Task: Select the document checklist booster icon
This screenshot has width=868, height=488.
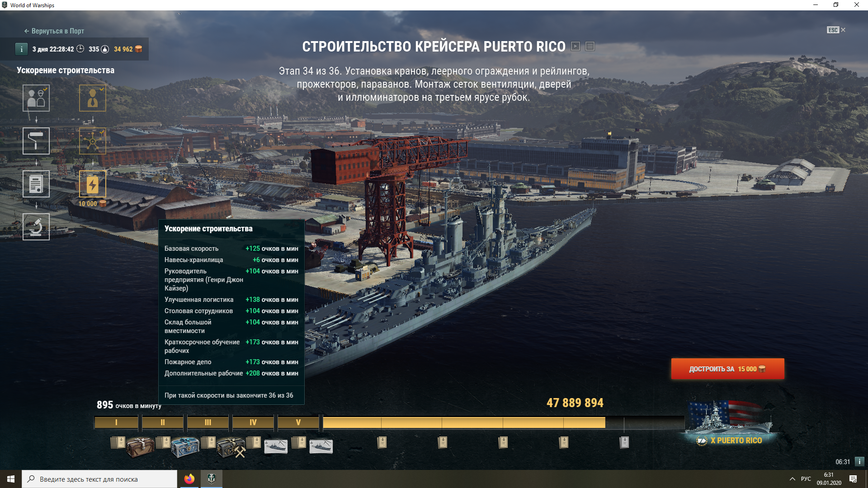Action: point(36,184)
